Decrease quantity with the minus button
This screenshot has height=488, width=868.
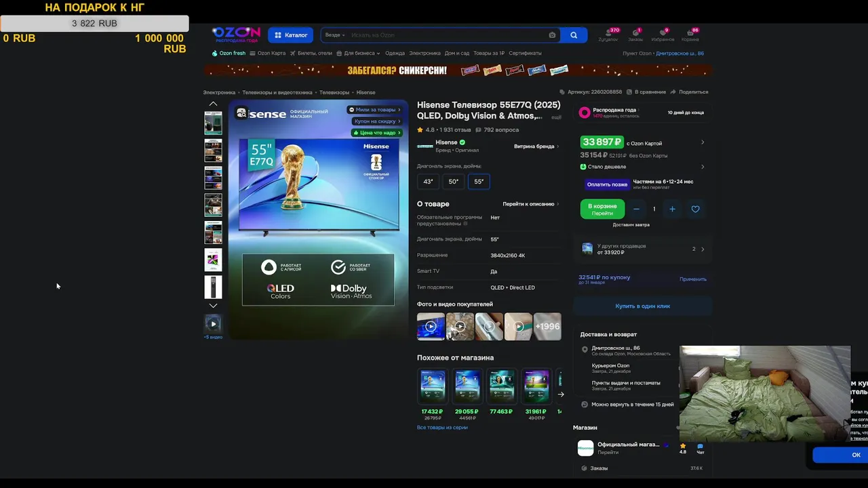coord(636,209)
